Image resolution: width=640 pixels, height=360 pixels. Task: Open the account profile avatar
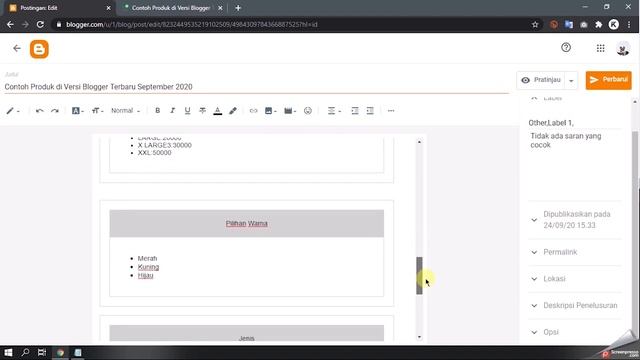[x=623, y=49]
